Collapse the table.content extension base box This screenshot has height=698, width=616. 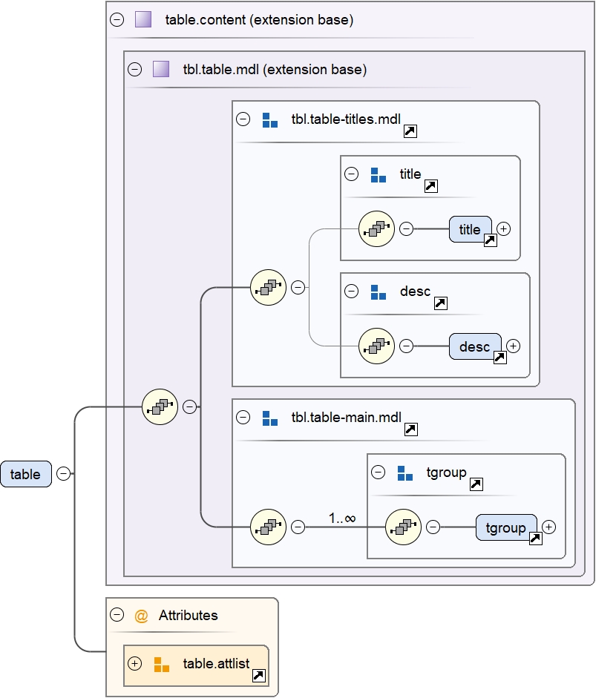[x=117, y=20]
